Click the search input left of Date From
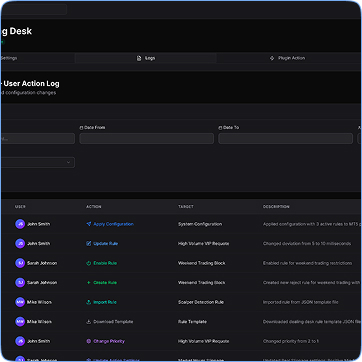Image resolution: width=362 pixels, height=362 pixels. (38, 139)
